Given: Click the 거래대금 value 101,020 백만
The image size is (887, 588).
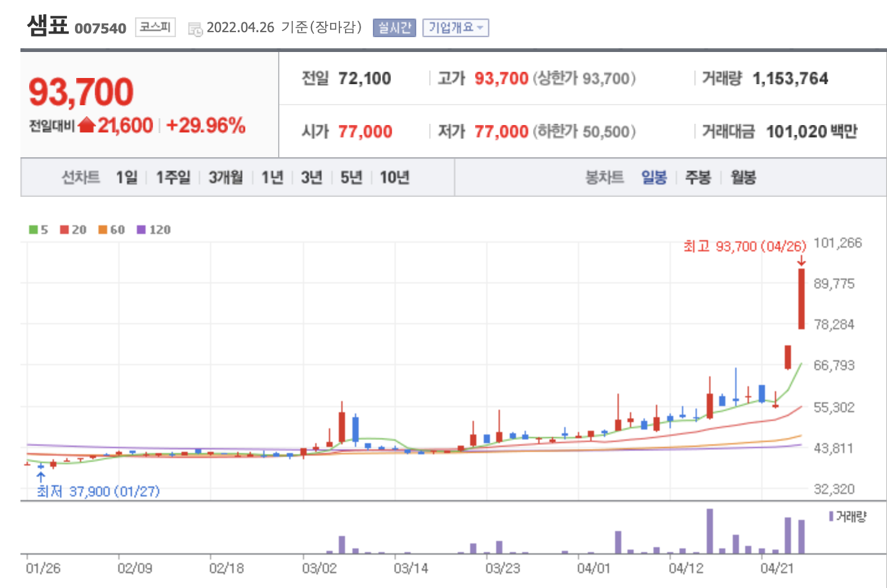Looking at the screenshot, I should click(812, 132).
